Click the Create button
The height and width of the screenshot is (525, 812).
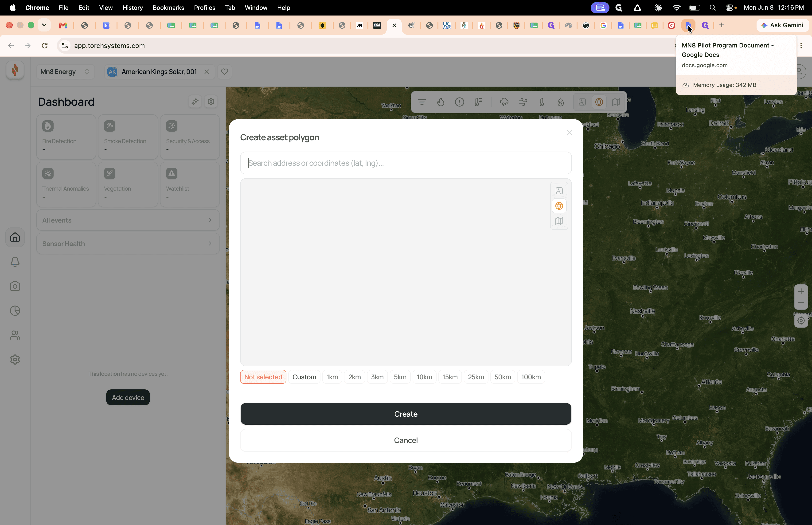pos(406,414)
